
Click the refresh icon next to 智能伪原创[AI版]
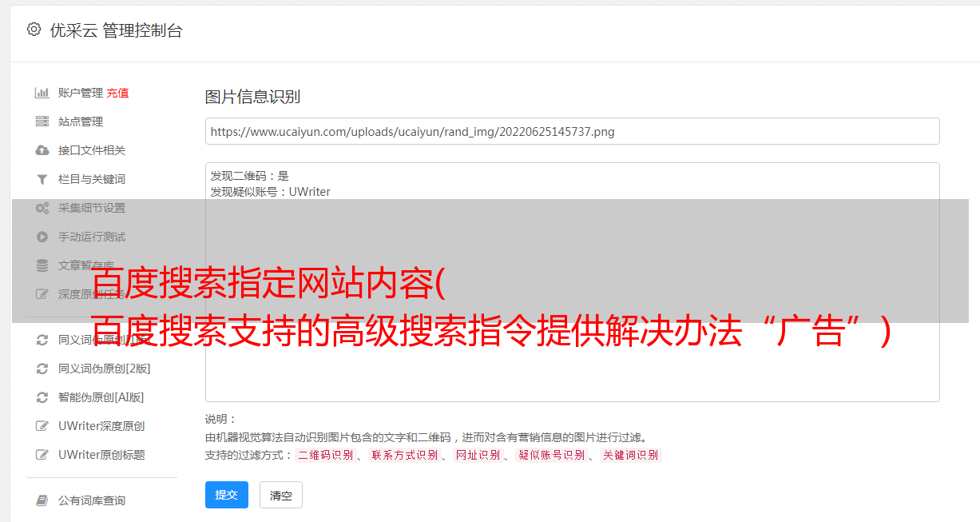point(42,397)
